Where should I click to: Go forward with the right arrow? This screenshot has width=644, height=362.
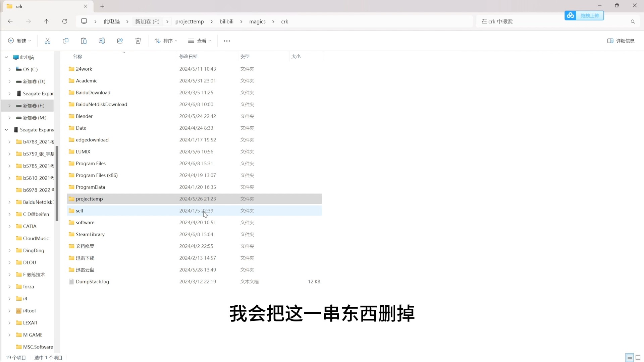(x=29, y=21)
